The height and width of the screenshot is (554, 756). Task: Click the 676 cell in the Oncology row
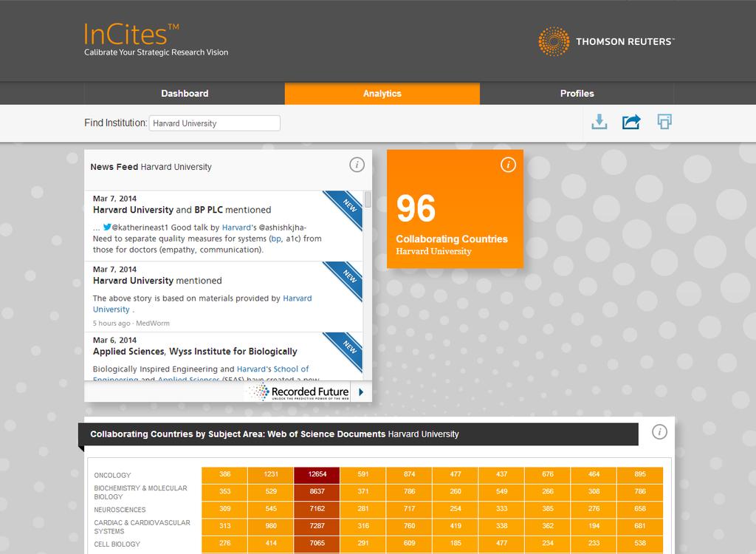click(548, 474)
